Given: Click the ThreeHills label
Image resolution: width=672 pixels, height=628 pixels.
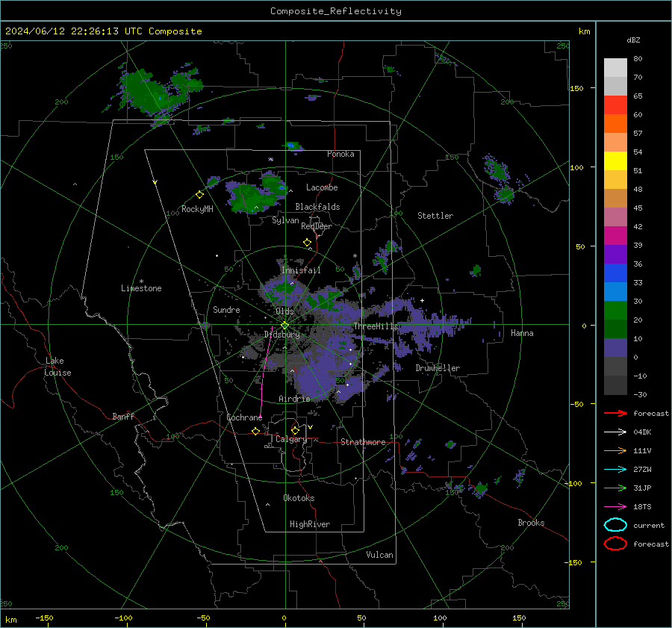Looking at the screenshot, I should pos(376,326).
